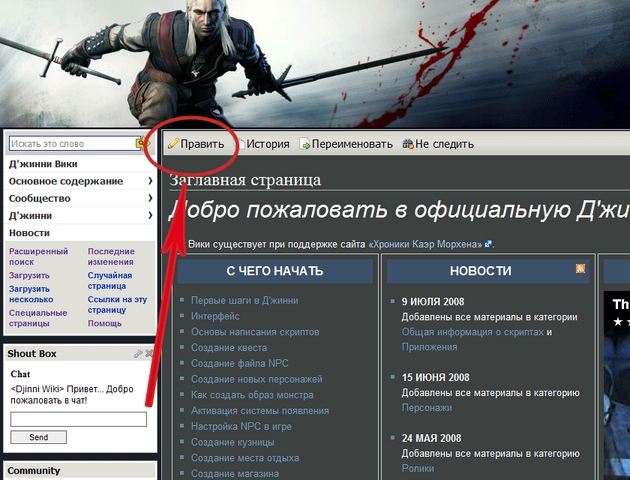This screenshot has height=480, width=630.
Task: Open the Ролики category link
Action: click(x=418, y=468)
